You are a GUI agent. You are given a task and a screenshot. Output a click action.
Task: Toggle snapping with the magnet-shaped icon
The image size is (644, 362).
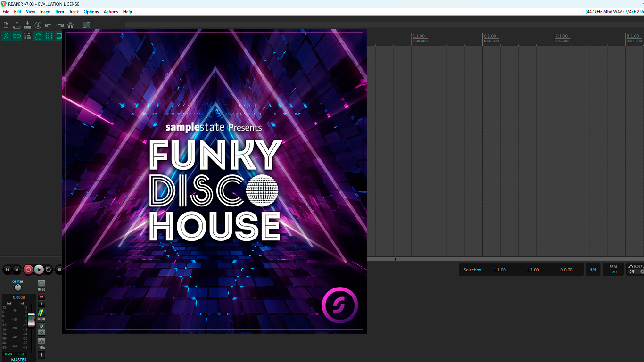(x=58, y=36)
